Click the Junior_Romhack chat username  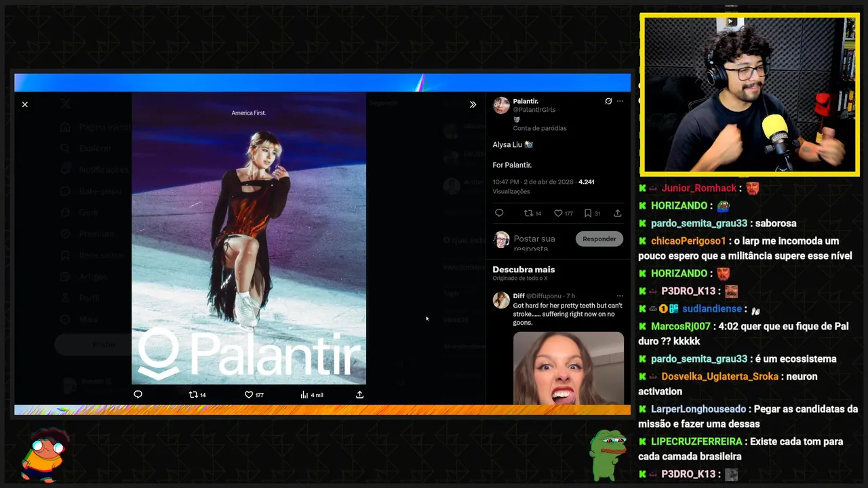699,188
